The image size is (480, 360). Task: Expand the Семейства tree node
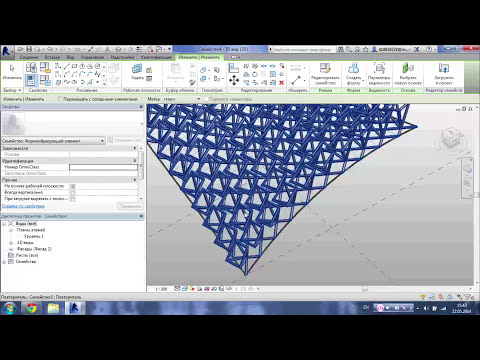point(4,262)
